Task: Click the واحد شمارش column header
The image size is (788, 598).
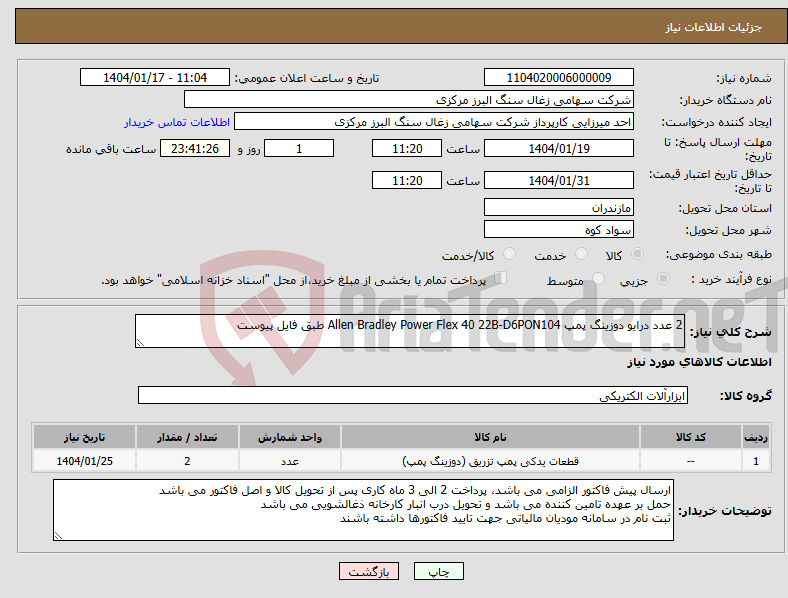Action: click(x=290, y=437)
